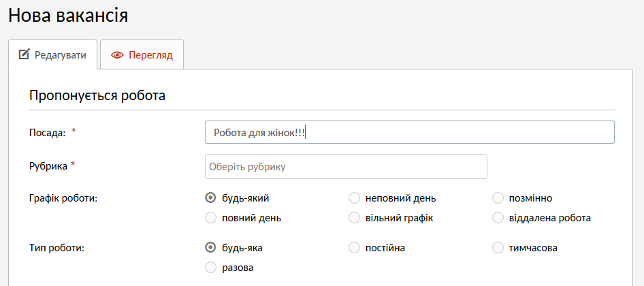Click the Посада field label
The image size is (644, 286).
47,133
